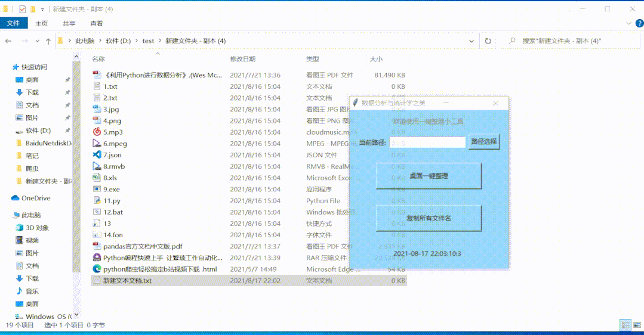Image resolution: width=644 pixels, height=335 pixels.
Task: Select the Python编程快速上手 RAR archive icon
Action: 97,258
